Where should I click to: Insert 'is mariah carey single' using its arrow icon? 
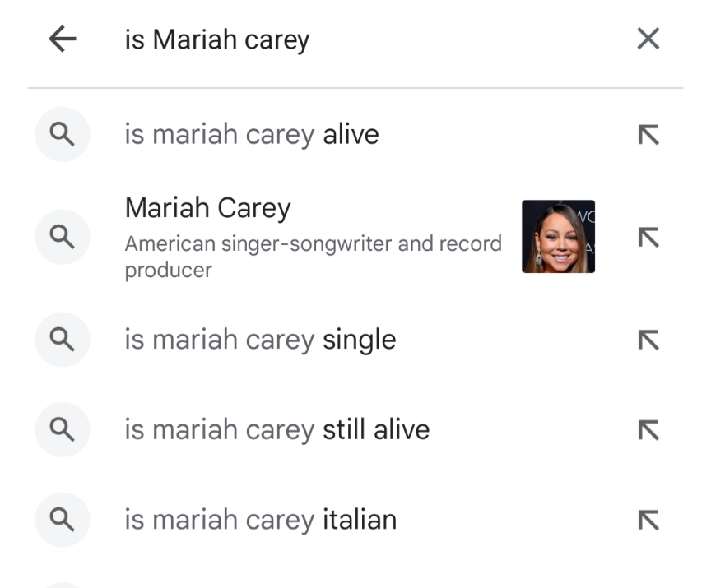point(648,339)
